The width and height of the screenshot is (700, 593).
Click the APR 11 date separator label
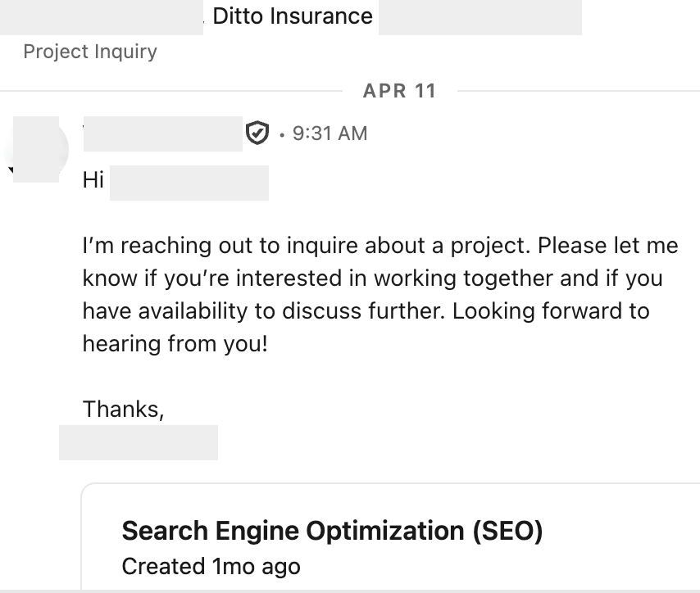click(x=399, y=91)
